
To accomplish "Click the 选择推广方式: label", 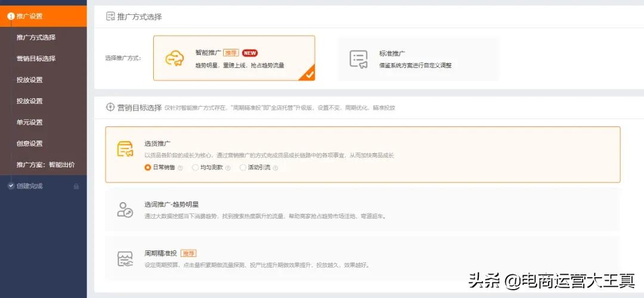I will tap(123, 58).
